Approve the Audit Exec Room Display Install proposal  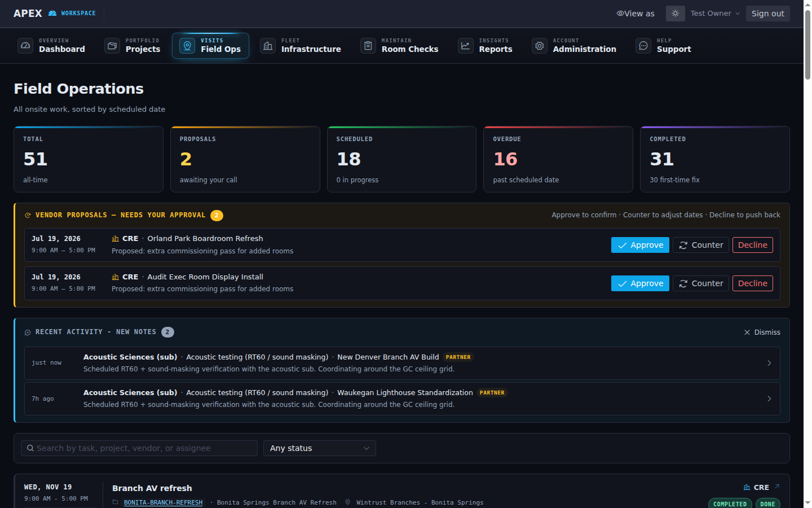click(640, 283)
